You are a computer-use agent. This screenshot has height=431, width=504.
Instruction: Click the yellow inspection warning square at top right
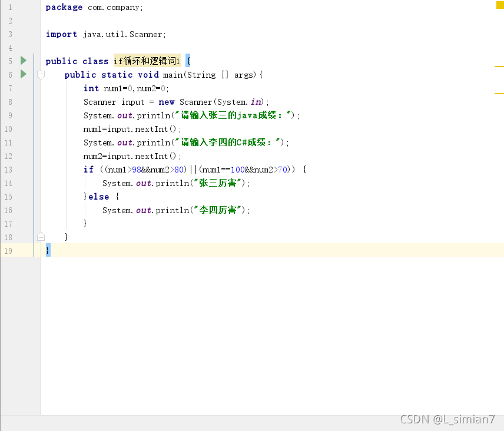tap(500, 5)
